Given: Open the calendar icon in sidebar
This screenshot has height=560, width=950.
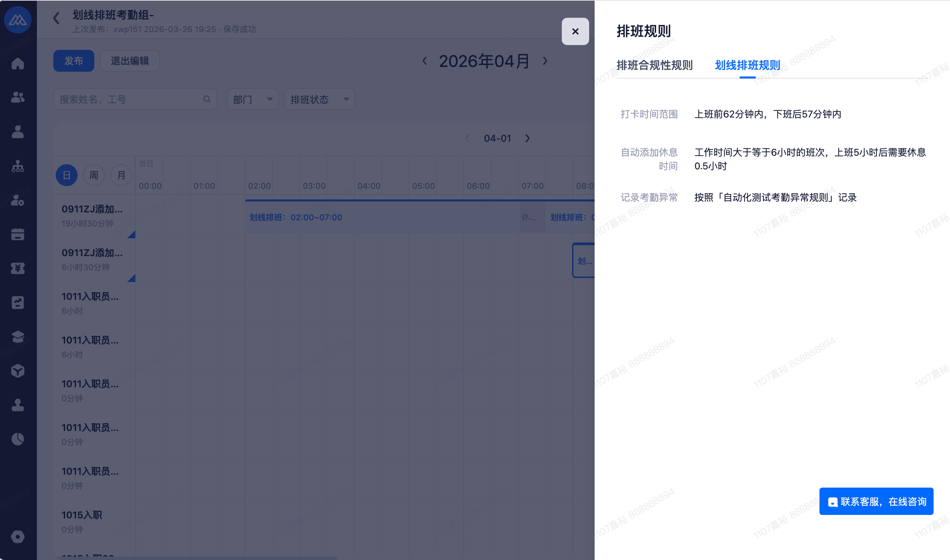Looking at the screenshot, I should [x=18, y=234].
